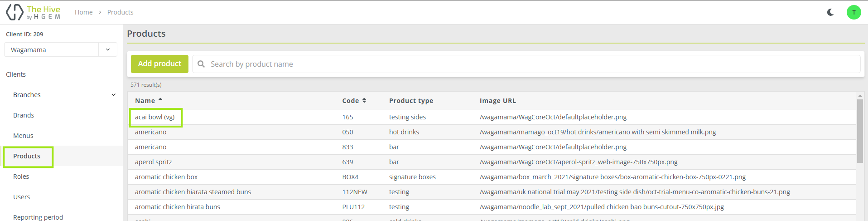Viewport: 868px width, 221px height.
Task: Sort by Name column arrow
Action: tap(160, 100)
